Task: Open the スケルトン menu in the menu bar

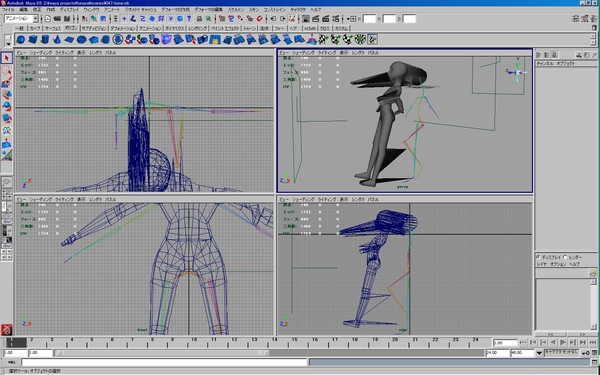Action: 235,9
